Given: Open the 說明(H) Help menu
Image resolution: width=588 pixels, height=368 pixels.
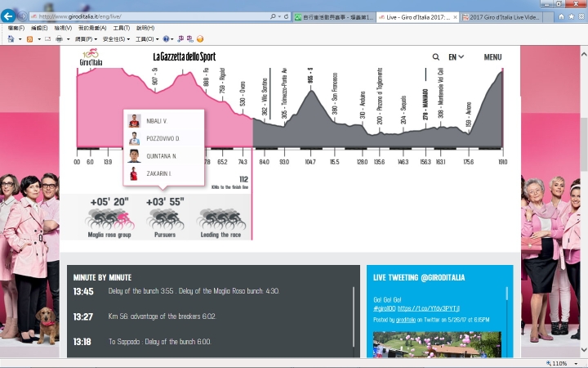Looking at the screenshot, I should tap(145, 28).
